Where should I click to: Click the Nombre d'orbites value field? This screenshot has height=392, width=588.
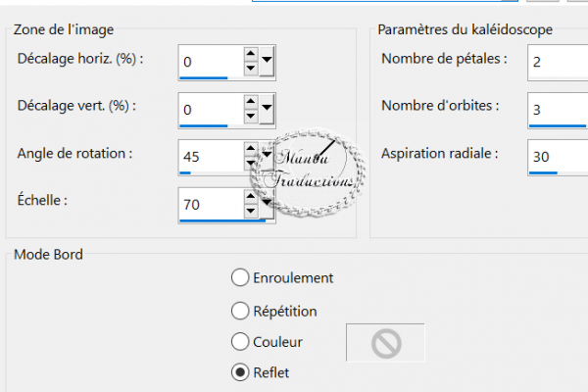point(558,109)
